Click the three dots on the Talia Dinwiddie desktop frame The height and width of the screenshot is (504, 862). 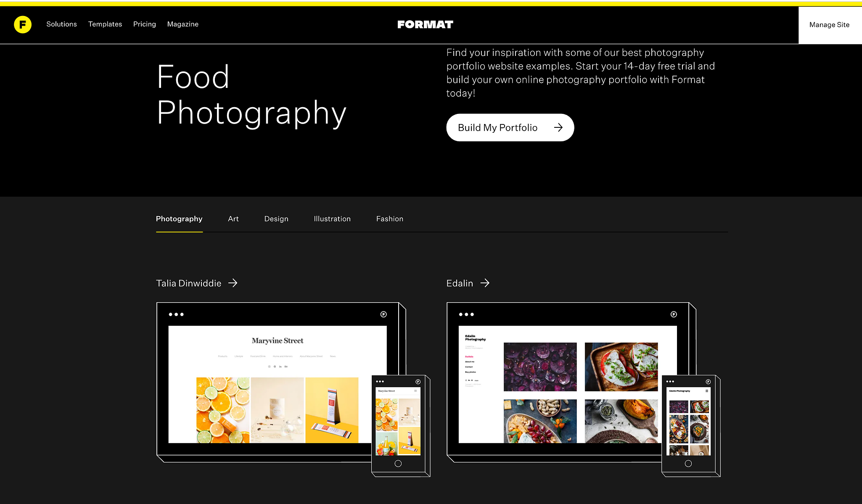point(176,314)
